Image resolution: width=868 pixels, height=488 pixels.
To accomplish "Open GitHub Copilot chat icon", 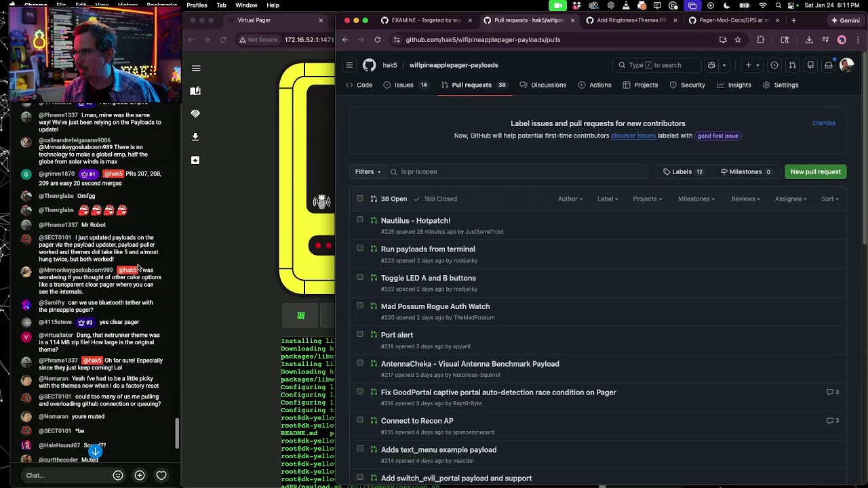I will click(711, 65).
